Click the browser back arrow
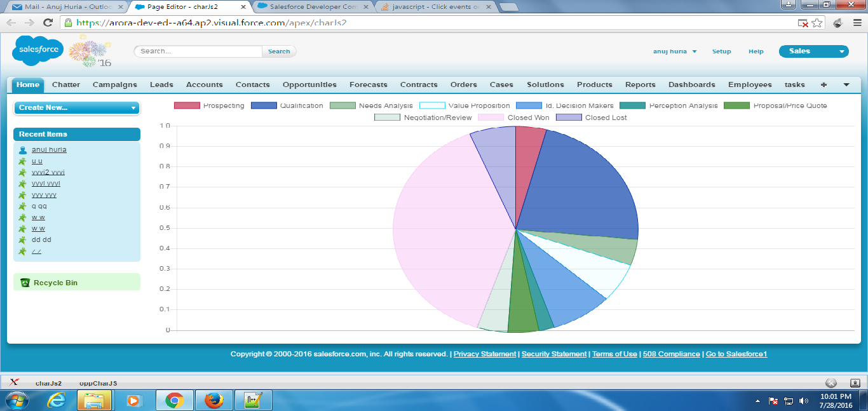 tap(11, 22)
